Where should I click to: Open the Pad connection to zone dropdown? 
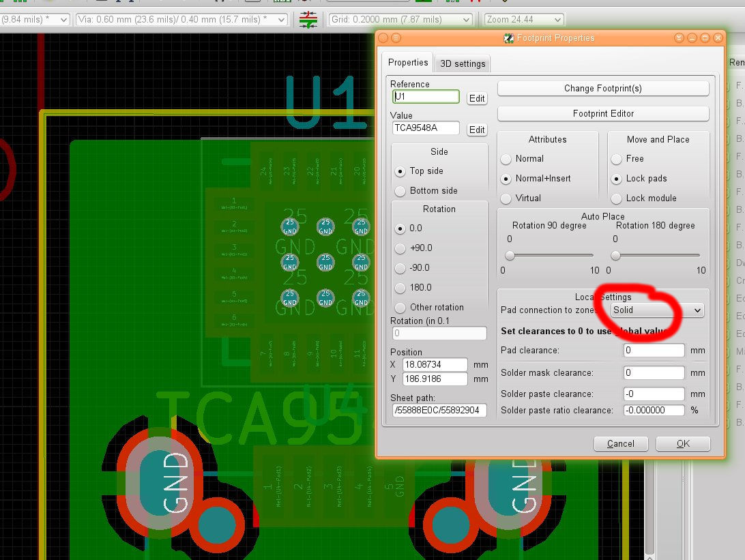coord(655,310)
